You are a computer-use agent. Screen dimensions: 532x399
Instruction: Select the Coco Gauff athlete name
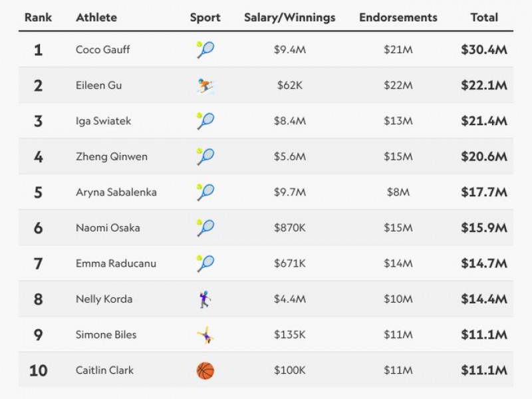[101, 50]
